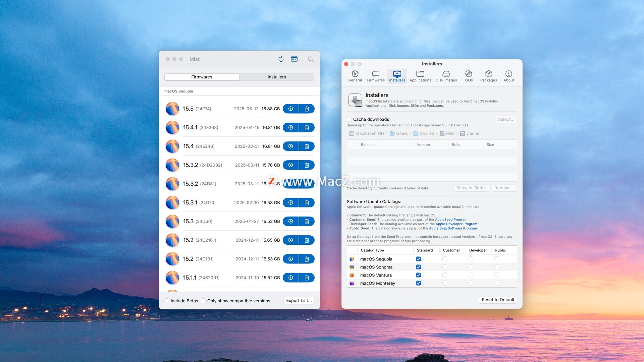Open Apple Developer Program link
Screen dimensions: 644x362
(x=456, y=224)
